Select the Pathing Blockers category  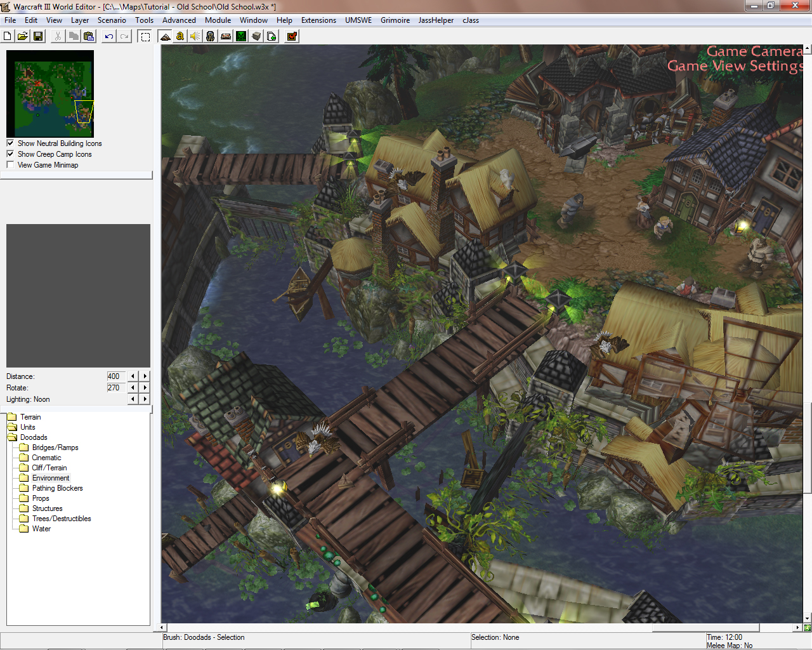click(58, 488)
